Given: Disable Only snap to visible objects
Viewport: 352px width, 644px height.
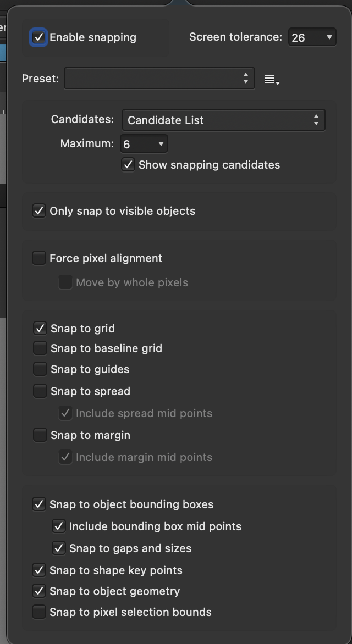Looking at the screenshot, I should pyautogui.click(x=39, y=210).
